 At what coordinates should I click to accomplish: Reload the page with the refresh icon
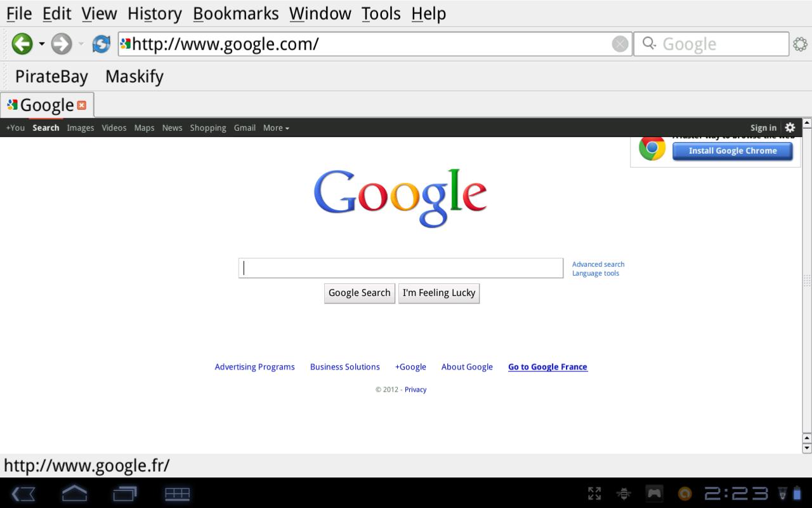tap(101, 44)
